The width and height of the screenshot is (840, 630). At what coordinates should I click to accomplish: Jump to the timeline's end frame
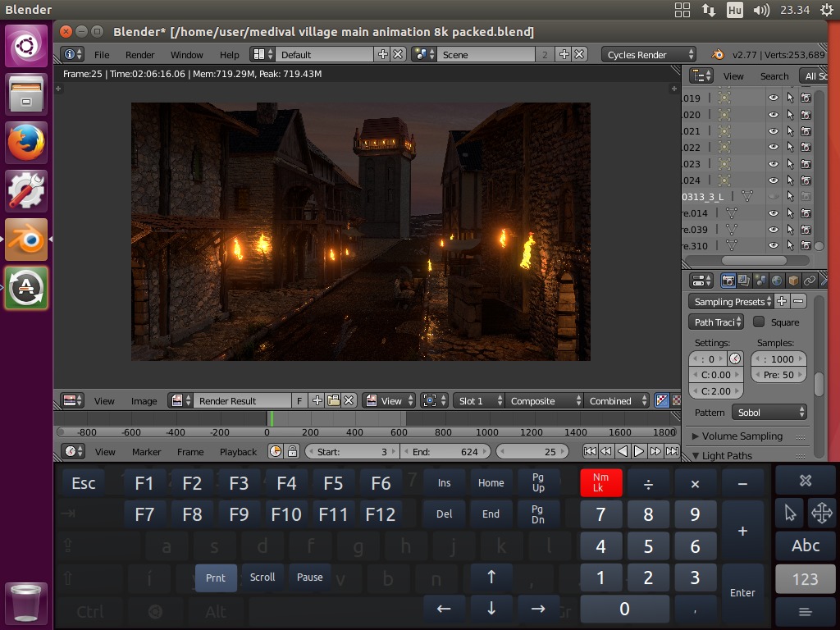[x=672, y=451]
